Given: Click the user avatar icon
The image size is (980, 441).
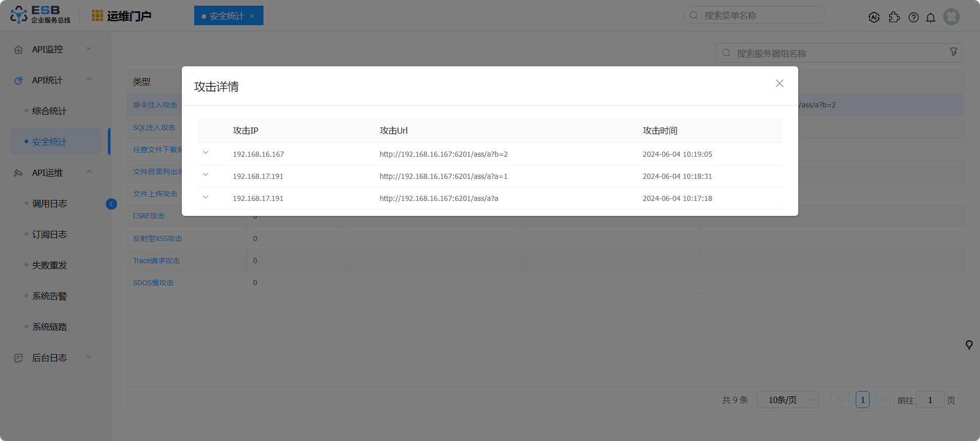Looking at the screenshot, I should pyautogui.click(x=951, y=16).
